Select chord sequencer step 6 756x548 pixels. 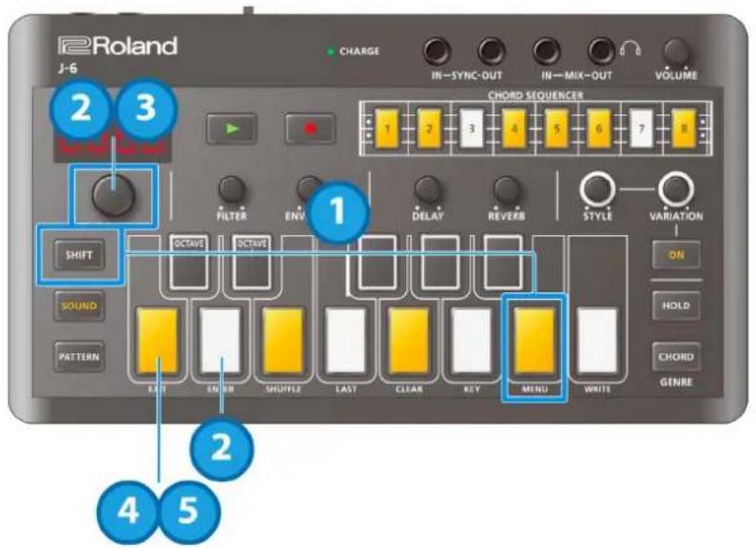(x=599, y=128)
